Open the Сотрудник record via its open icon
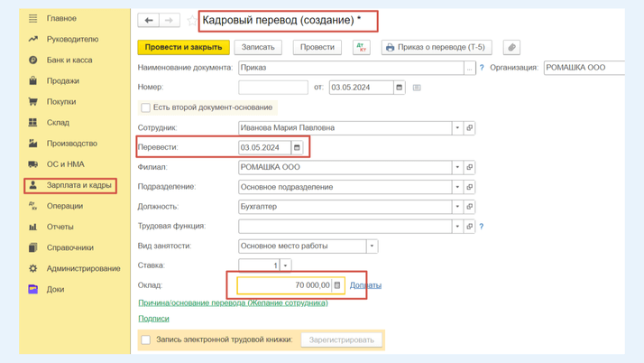Viewport: 644px width, 363px height. [469, 128]
